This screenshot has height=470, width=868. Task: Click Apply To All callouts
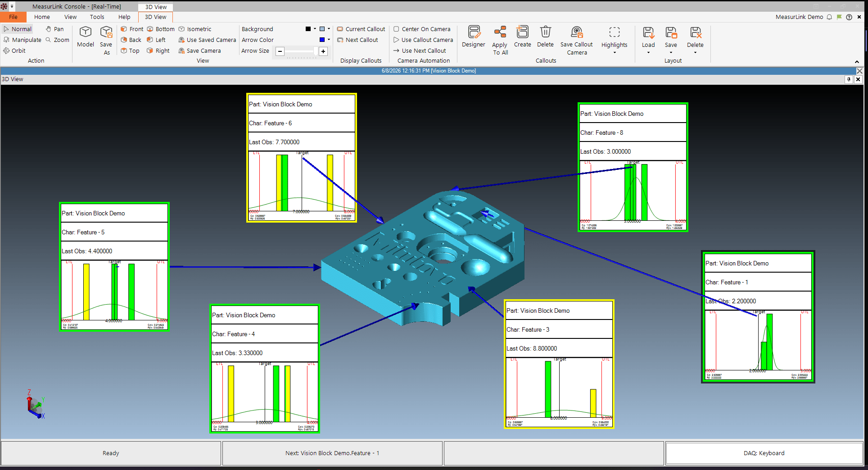pos(500,40)
